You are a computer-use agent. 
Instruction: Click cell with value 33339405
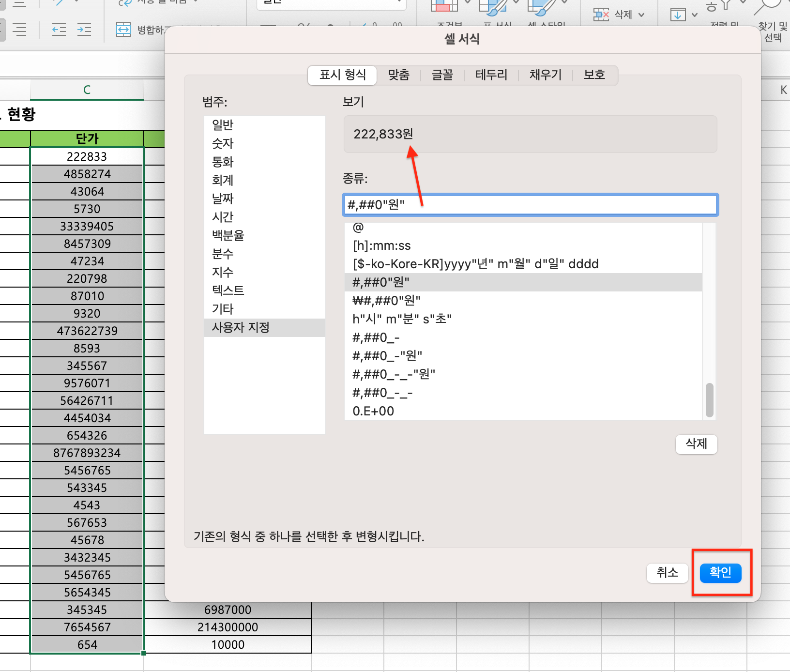tap(87, 227)
